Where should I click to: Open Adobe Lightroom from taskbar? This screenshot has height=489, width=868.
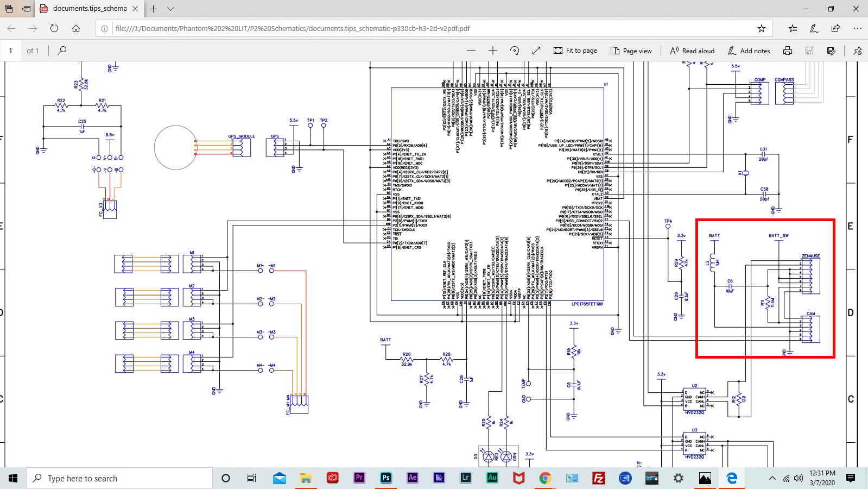pos(466,478)
